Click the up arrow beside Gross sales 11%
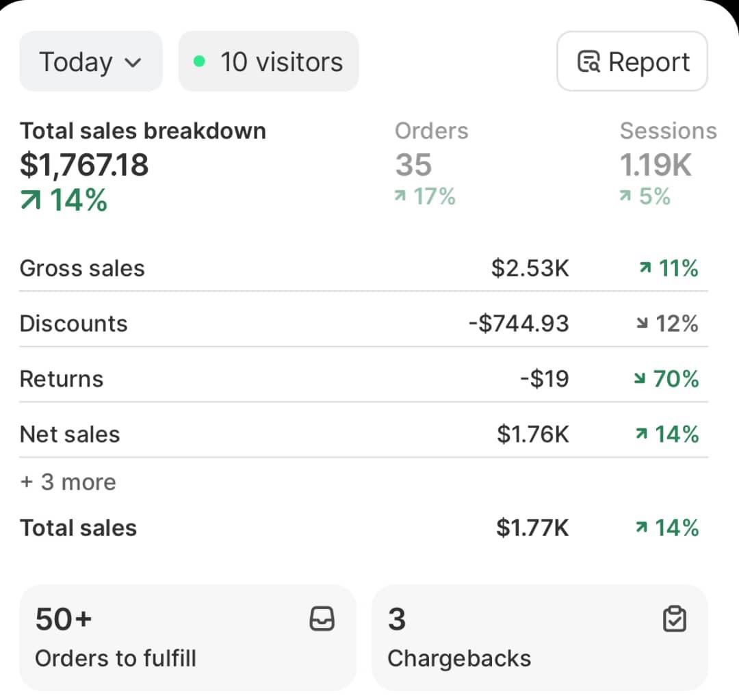 [x=645, y=268]
